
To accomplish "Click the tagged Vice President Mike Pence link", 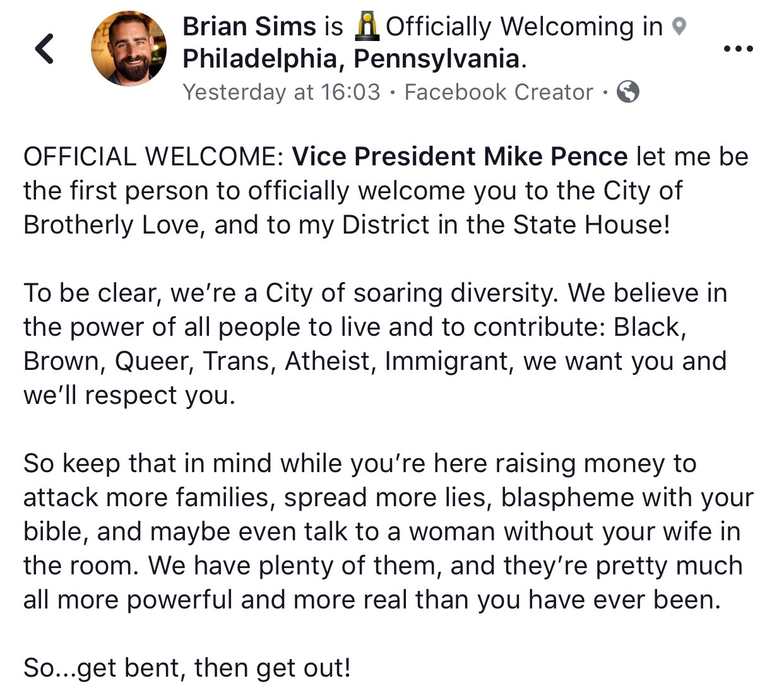I will [460, 157].
